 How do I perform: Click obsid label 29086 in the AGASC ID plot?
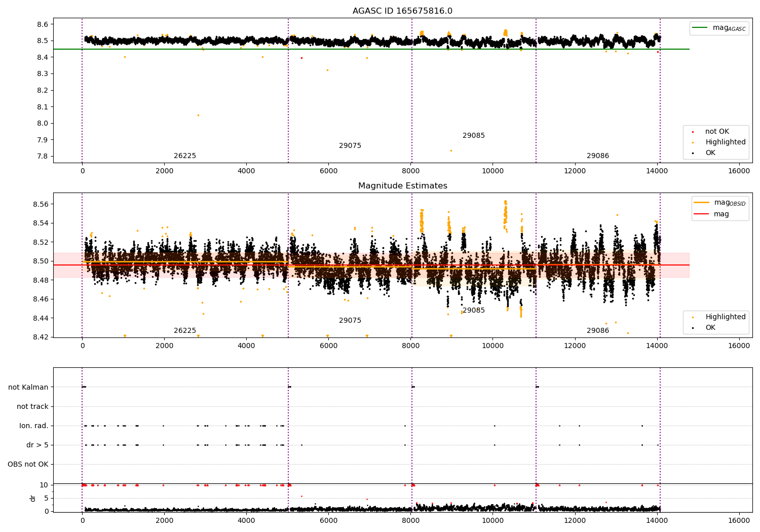598,156
